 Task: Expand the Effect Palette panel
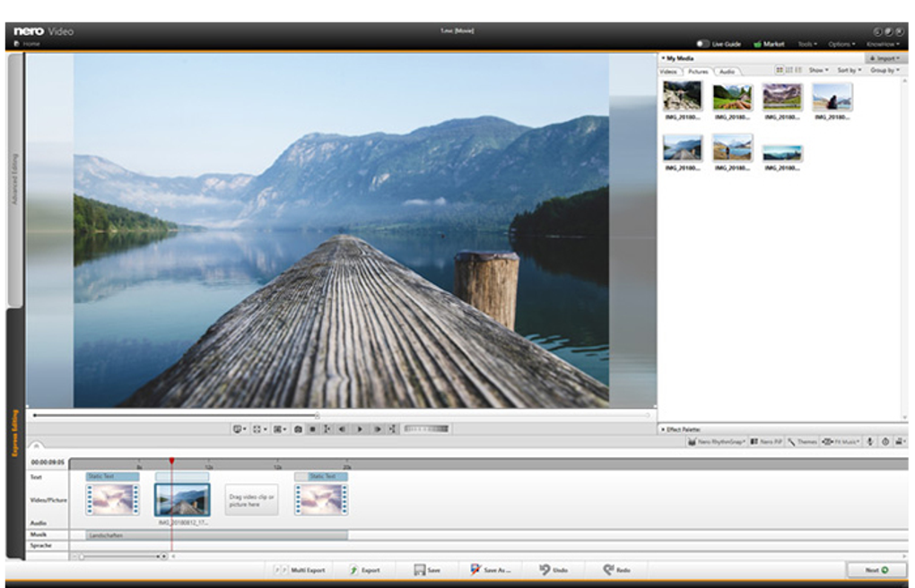click(x=664, y=429)
